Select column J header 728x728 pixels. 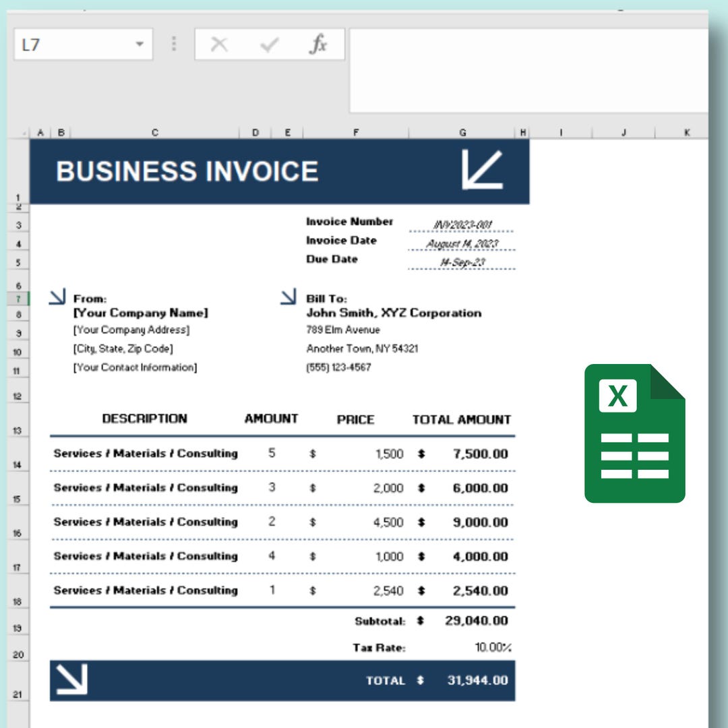[624, 133]
